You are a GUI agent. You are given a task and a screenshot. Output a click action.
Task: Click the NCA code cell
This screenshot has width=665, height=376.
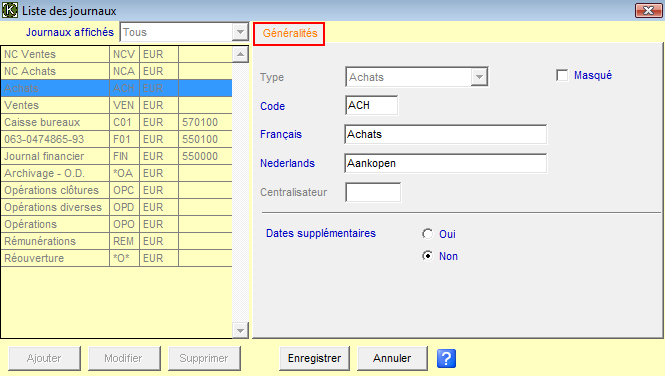(x=124, y=71)
